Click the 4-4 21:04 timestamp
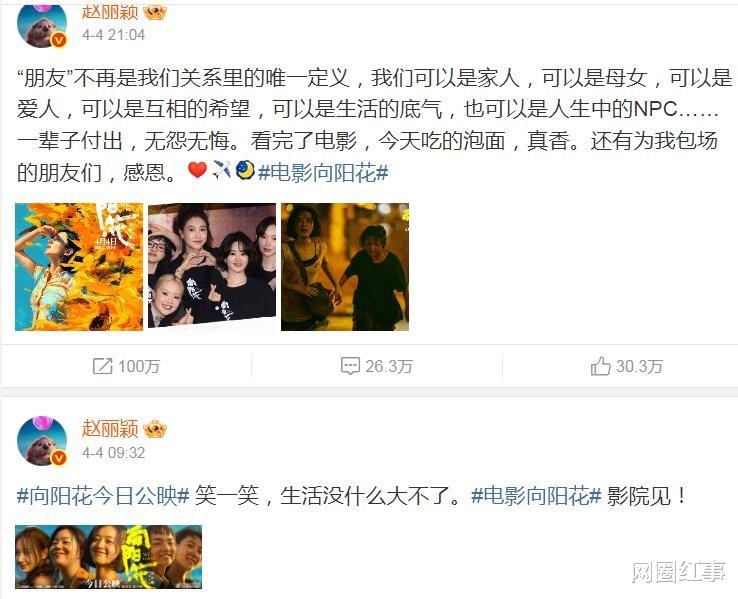This screenshot has height=599, width=738. [x=113, y=35]
